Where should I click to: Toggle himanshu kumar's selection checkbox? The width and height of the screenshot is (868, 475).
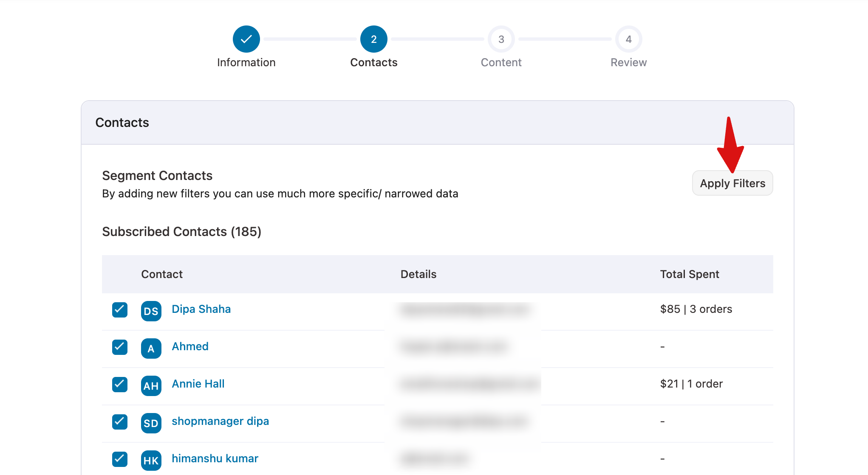pos(119,459)
